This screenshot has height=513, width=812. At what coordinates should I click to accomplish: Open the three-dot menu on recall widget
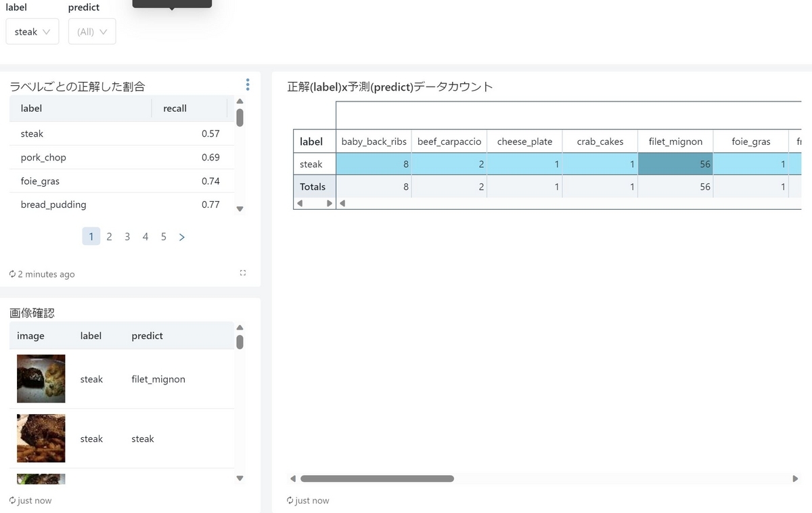248,85
